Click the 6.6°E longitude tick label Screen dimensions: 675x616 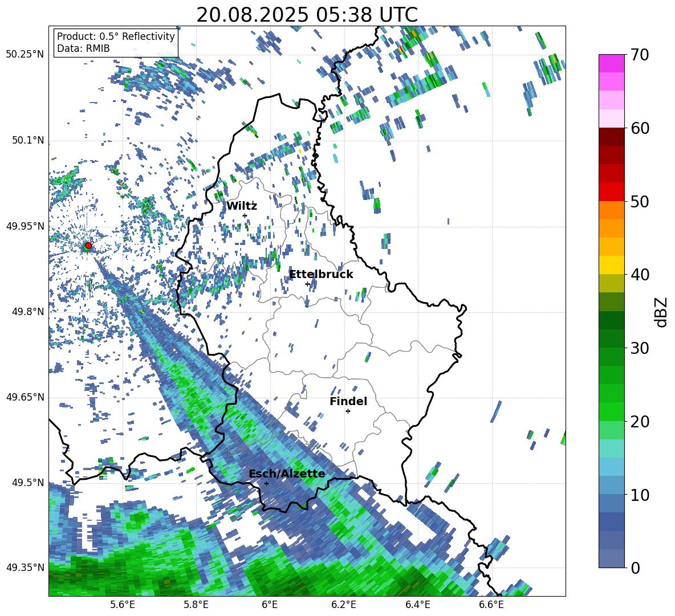pyautogui.click(x=491, y=605)
